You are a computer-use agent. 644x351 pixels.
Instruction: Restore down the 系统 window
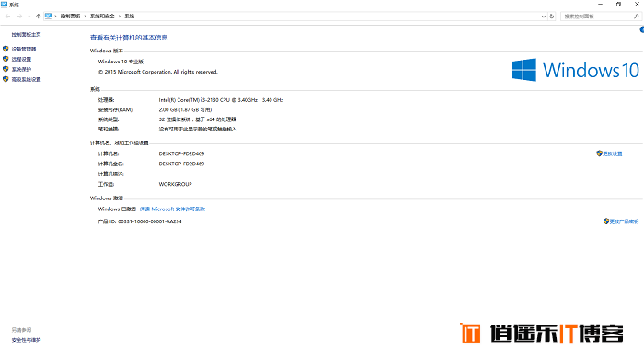click(x=618, y=4)
